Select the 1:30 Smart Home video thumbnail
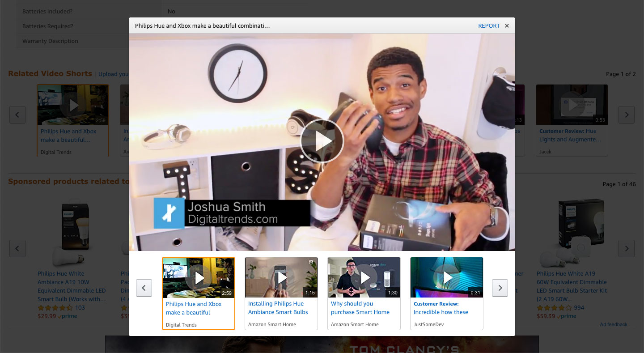Screen dimensions: 644x353 tap(364, 278)
